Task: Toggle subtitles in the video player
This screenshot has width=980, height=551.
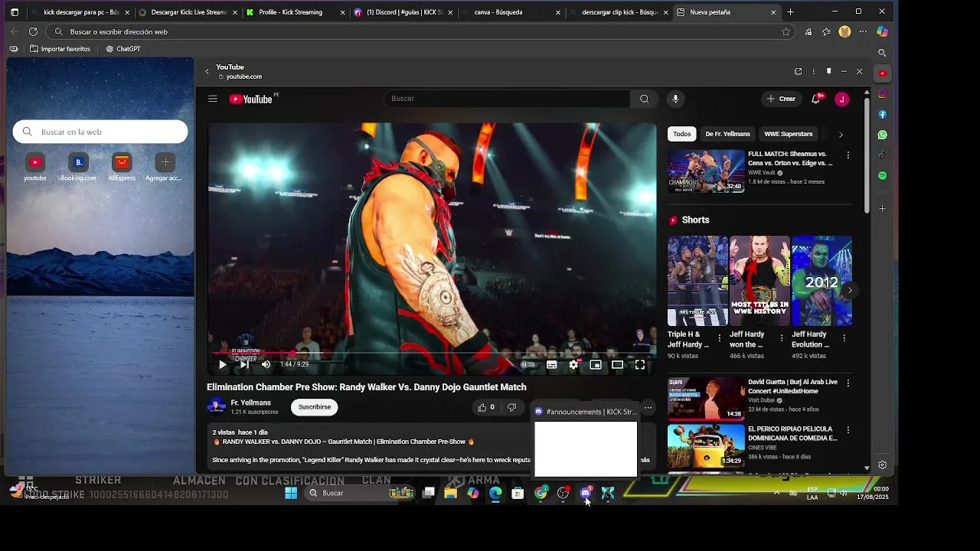Action: (x=551, y=365)
